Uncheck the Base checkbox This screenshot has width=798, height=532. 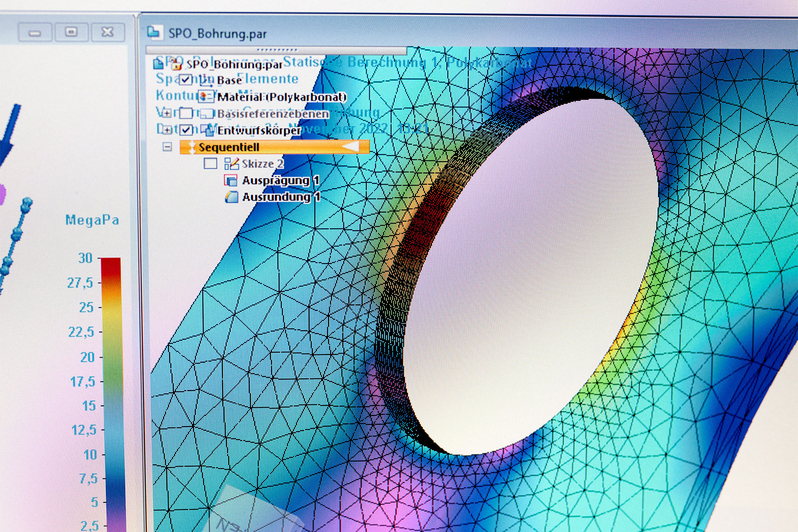pos(186,80)
